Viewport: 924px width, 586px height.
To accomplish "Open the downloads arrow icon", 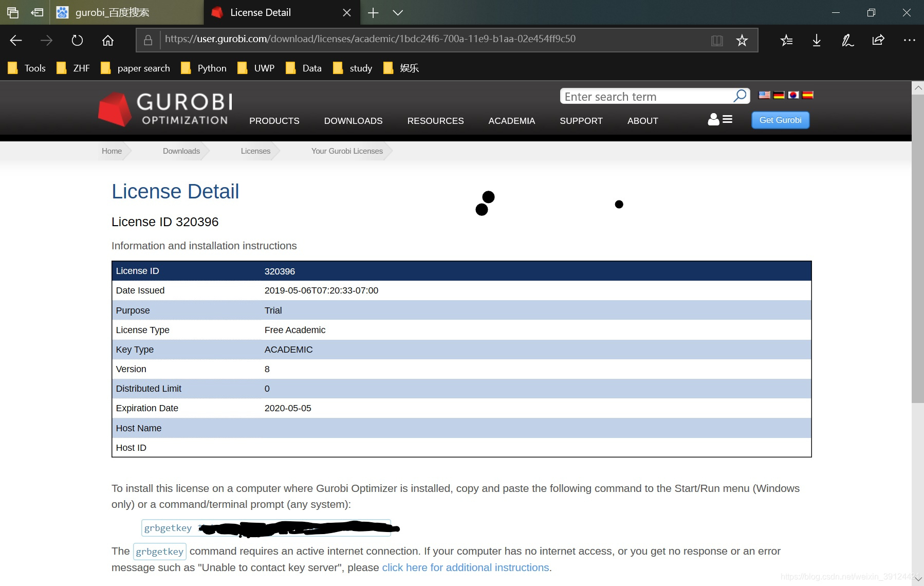I will 817,40.
